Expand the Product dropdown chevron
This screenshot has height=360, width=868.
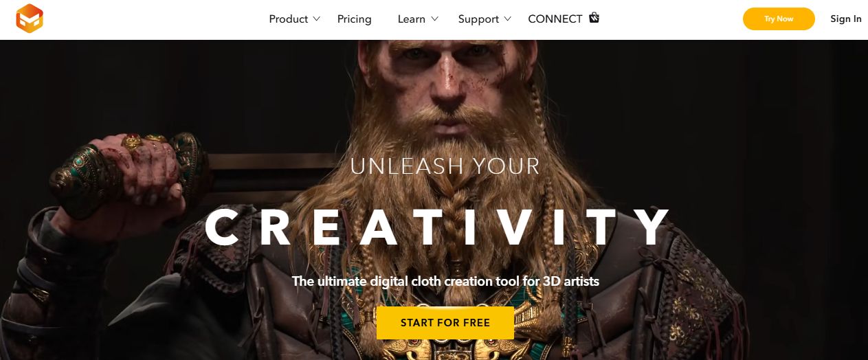pyautogui.click(x=316, y=19)
